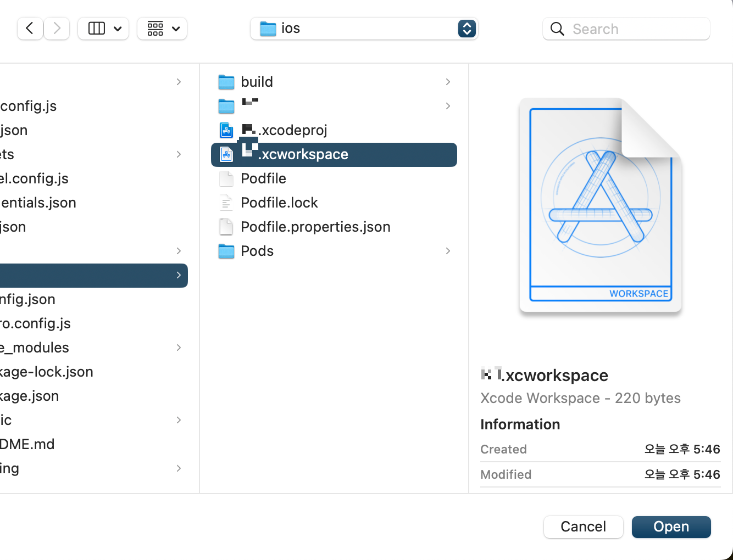Click the highlighted folder row chevron in left column
Image resolution: width=733 pixels, height=560 pixels.
pyautogui.click(x=179, y=275)
